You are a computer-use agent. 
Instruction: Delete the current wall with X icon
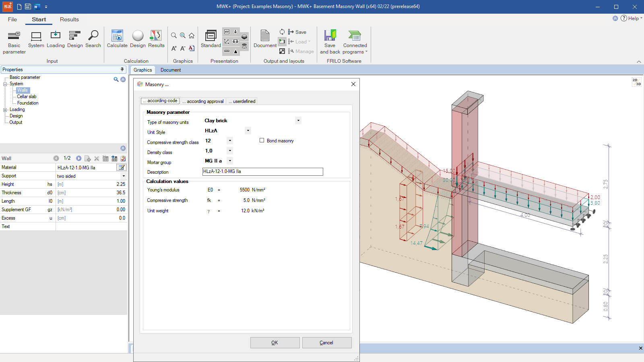pyautogui.click(x=97, y=158)
